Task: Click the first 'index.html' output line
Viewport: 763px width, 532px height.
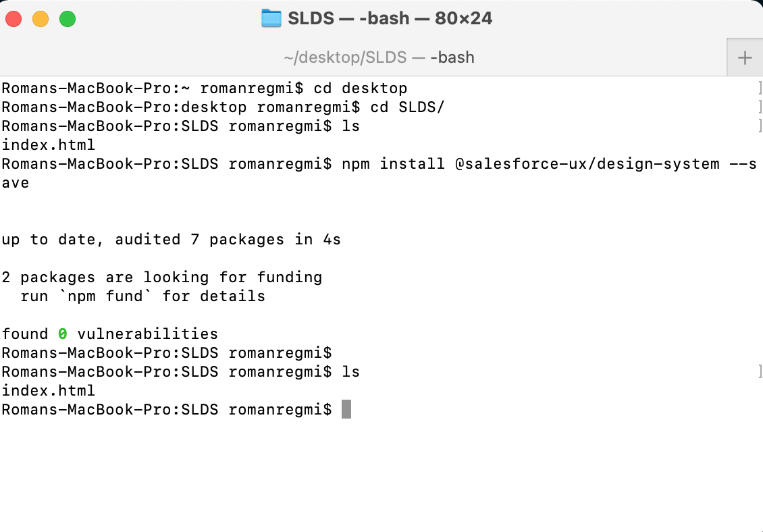Action: (x=49, y=144)
